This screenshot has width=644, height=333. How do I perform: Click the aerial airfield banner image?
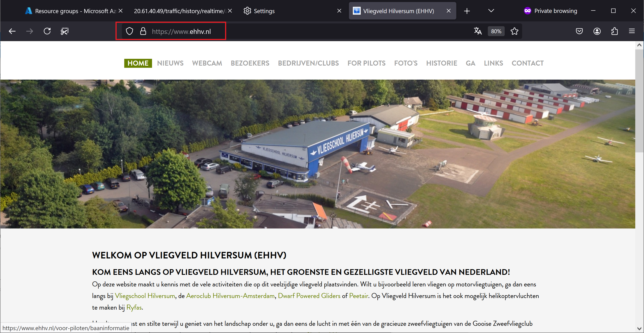tap(317, 154)
